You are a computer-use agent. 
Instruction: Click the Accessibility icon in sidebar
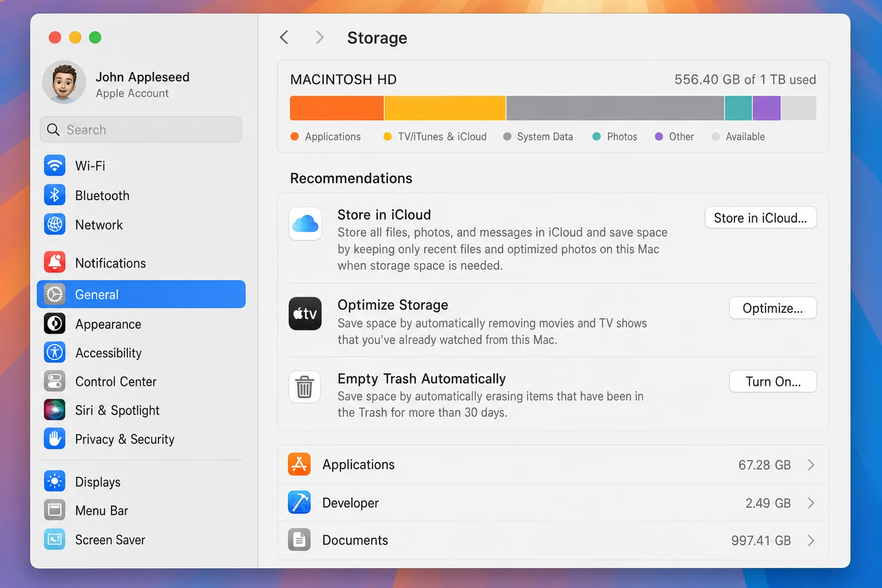pyautogui.click(x=55, y=353)
